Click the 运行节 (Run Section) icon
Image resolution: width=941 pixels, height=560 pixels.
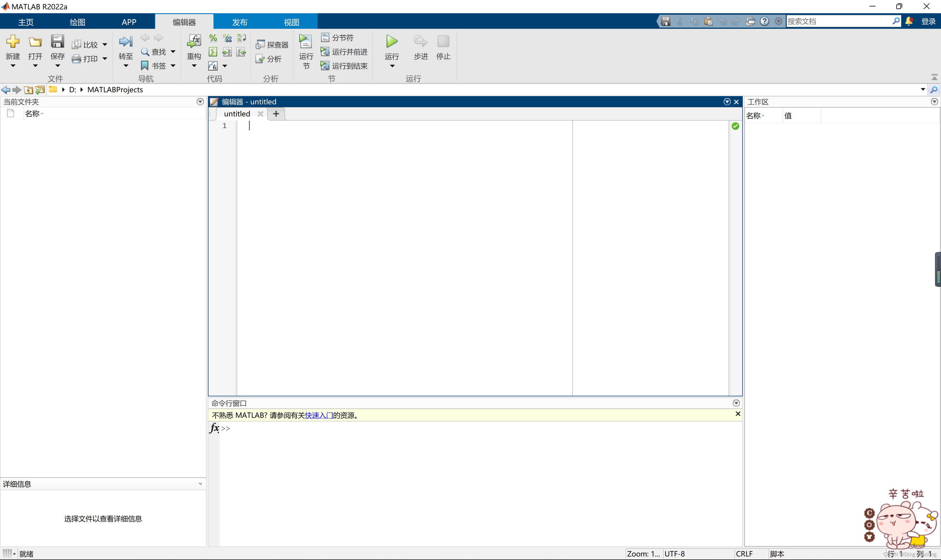pyautogui.click(x=306, y=41)
